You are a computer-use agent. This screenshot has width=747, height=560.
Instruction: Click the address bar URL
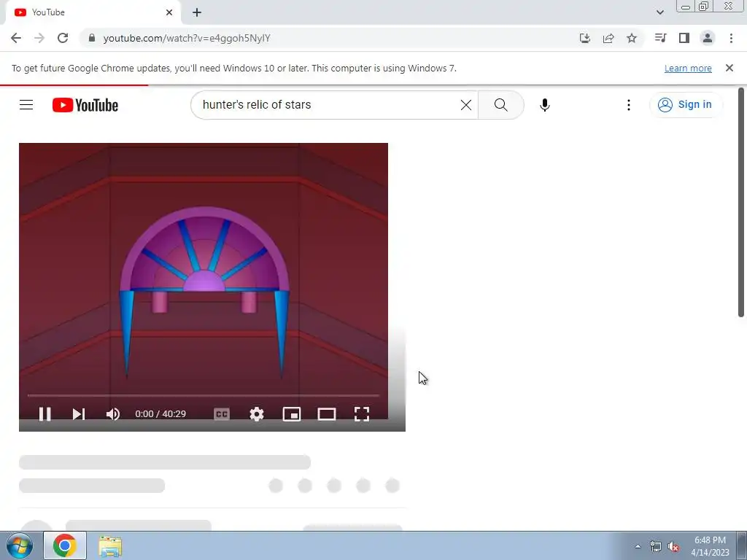tap(187, 38)
